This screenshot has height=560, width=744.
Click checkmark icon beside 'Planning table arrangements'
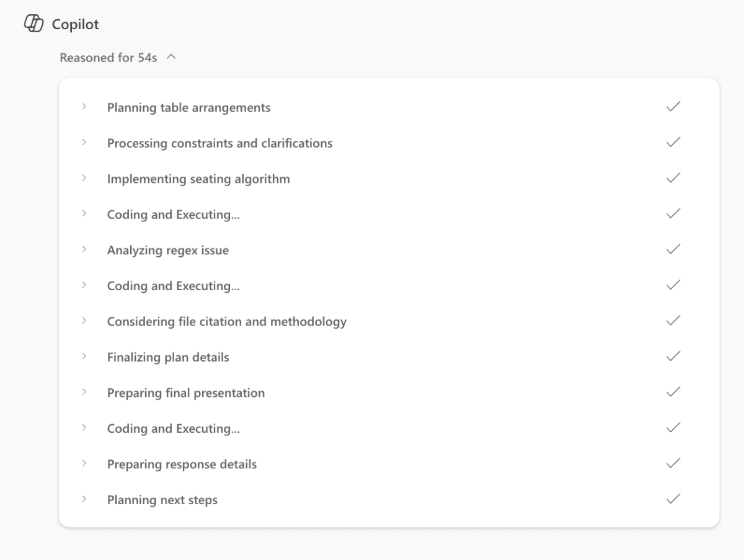[x=673, y=107]
